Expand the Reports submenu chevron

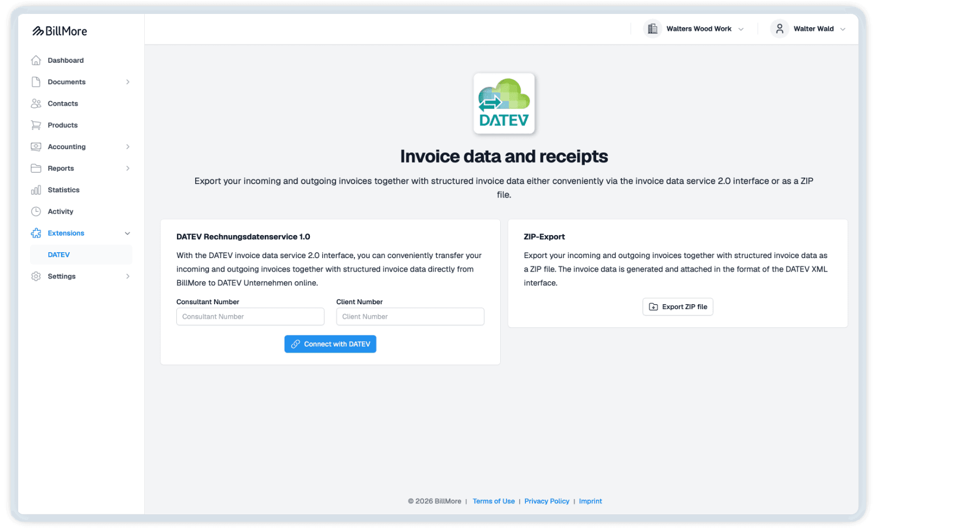point(128,168)
